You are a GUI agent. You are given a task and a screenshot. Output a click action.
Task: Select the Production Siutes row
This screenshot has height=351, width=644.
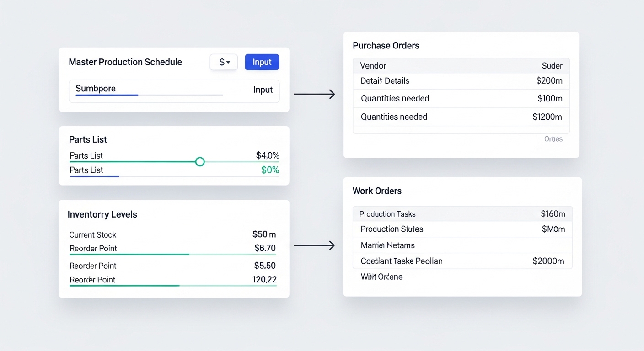(x=462, y=229)
